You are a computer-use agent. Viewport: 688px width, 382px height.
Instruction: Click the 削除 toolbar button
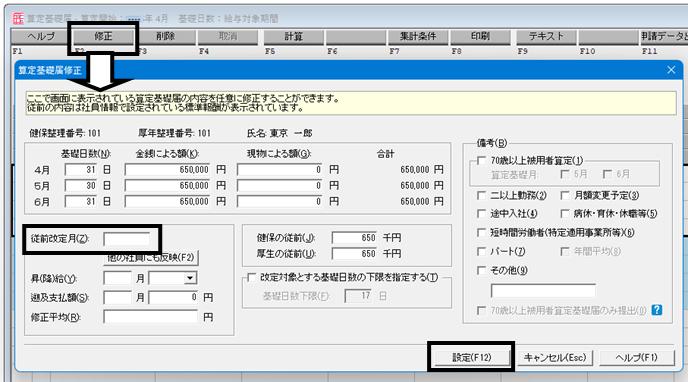click(165, 37)
